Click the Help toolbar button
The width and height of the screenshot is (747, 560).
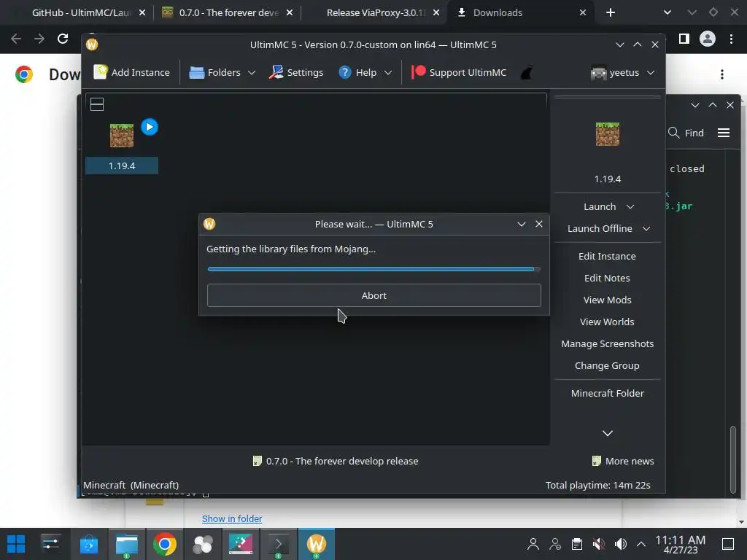pos(357,72)
